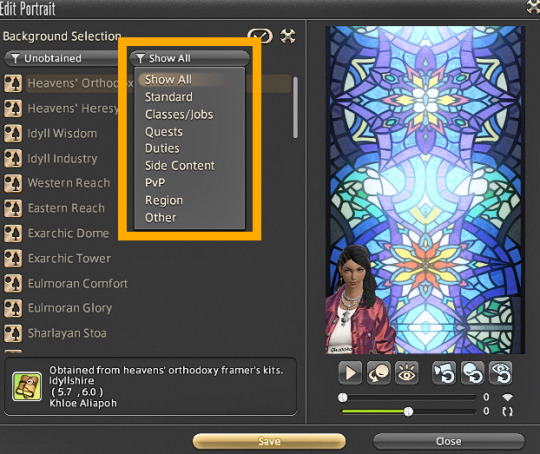
Task: Select Sharlayan Stoa background
Action: pyautogui.click(x=67, y=333)
